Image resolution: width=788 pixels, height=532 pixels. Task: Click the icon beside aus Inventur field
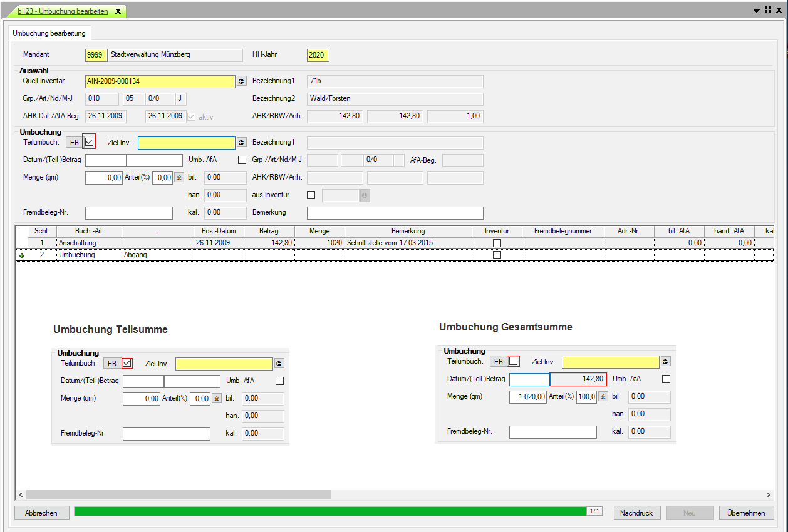pos(365,195)
